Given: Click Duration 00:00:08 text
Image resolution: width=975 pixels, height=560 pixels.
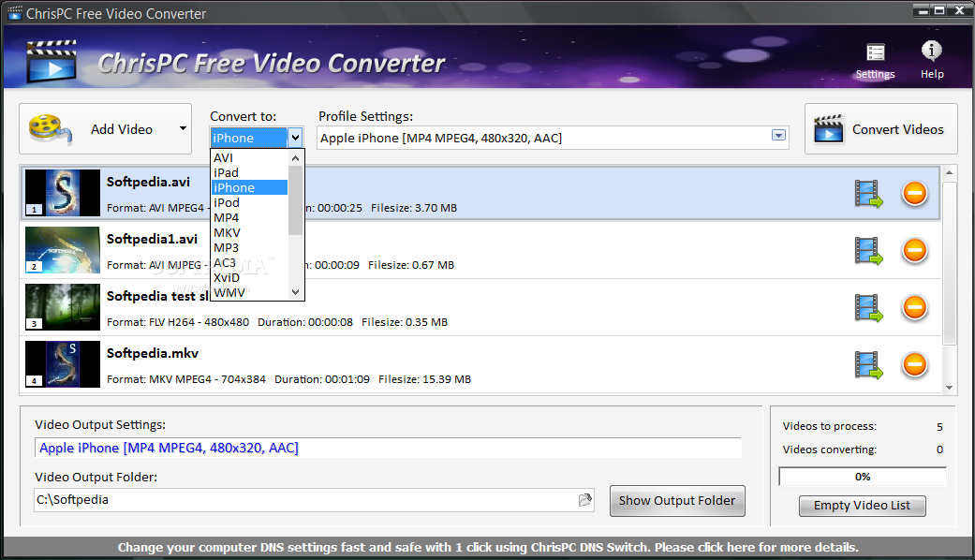Looking at the screenshot, I should pos(305,322).
